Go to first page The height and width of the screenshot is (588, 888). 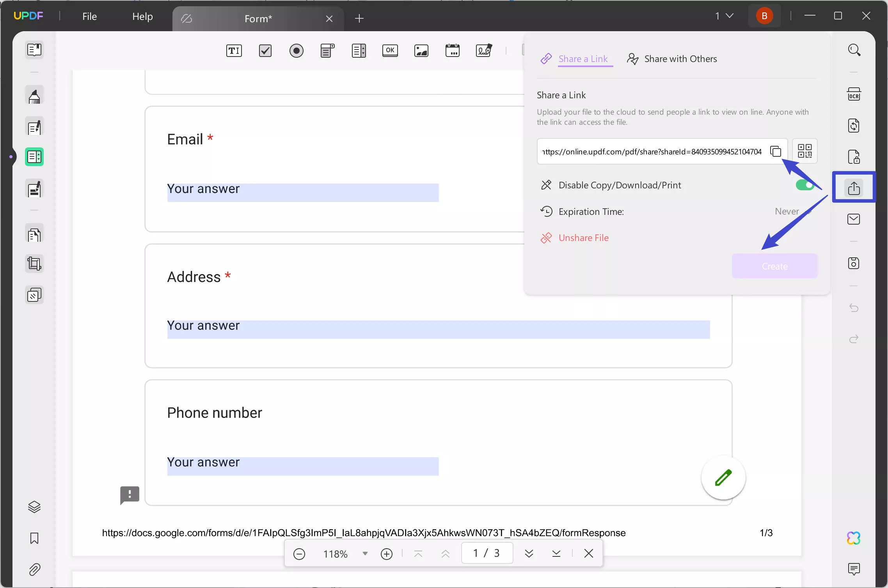click(418, 554)
